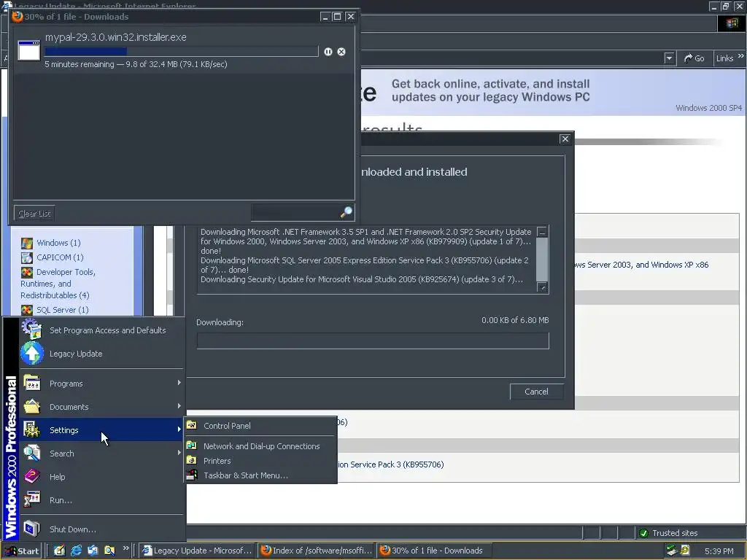Switch to Legacy Update taskbar button
This screenshot has height=560, width=747.
click(198, 551)
